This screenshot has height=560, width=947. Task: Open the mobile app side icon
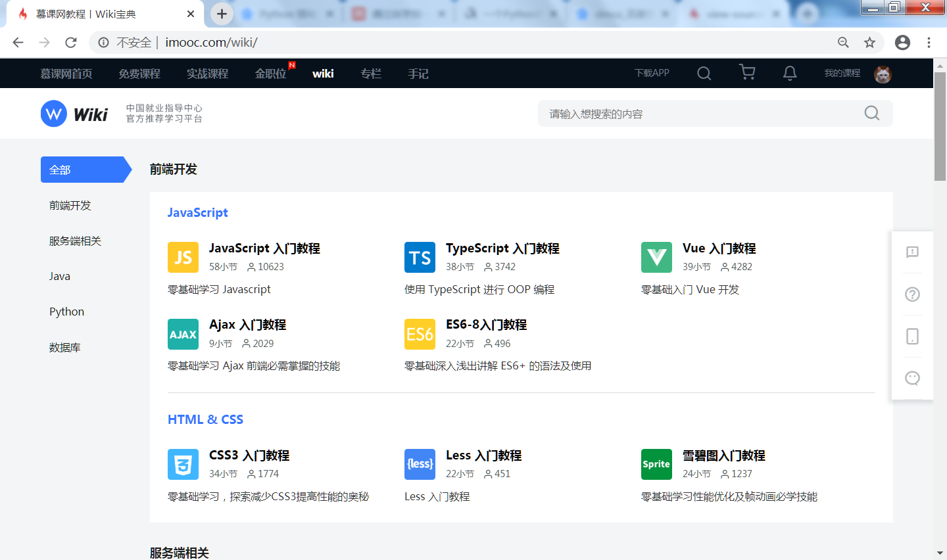click(912, 336)
